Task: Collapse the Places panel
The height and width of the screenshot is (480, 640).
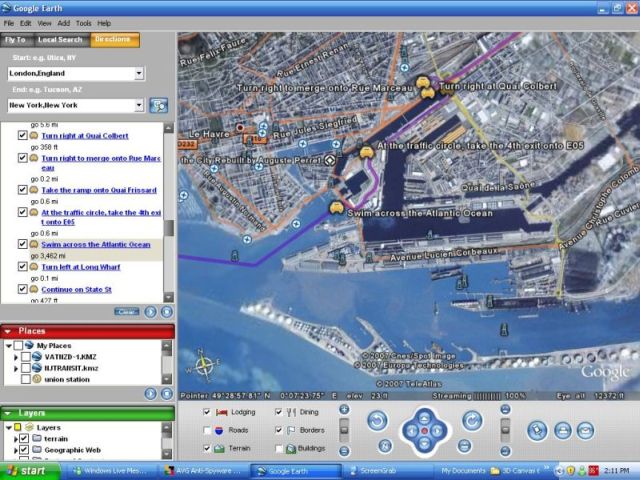Action: click(9, 330)
